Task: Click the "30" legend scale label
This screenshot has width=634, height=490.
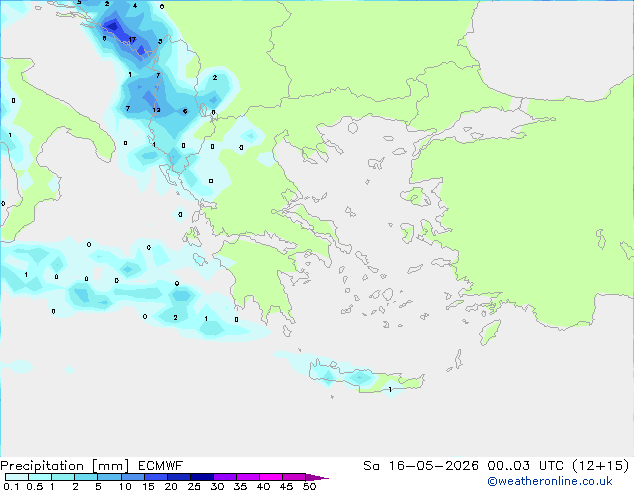Action: pyautogui.click(x=217, y=486)
